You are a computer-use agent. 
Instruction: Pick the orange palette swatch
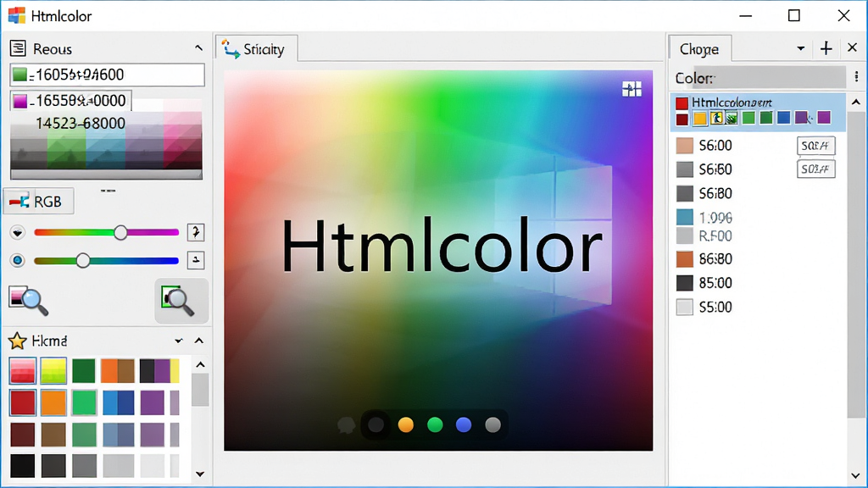pyautogui.click(x=53, y=402)
